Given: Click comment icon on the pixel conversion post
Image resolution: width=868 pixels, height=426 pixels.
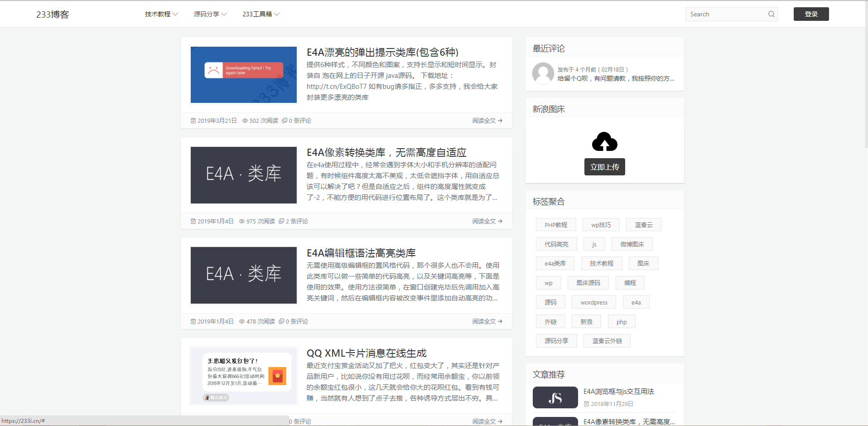Looking at the screenshot, I should tap(281, 221).
